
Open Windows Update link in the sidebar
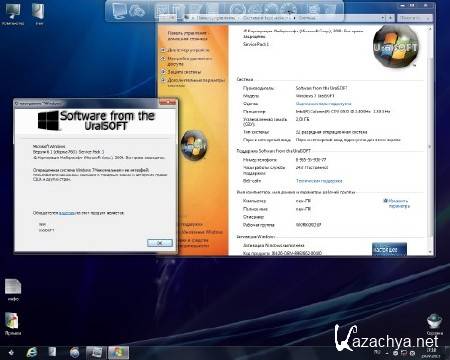pyautogui.click(x=200, y=232)
